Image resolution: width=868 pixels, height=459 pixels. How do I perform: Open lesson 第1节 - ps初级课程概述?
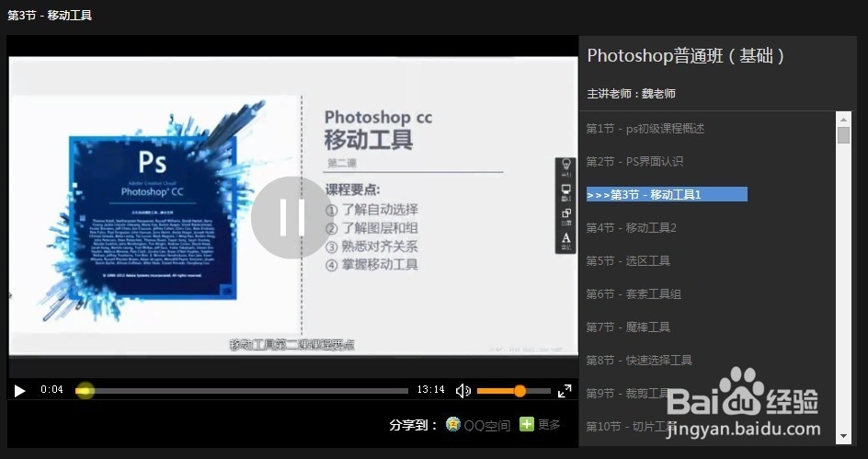[x=645, y=129]
